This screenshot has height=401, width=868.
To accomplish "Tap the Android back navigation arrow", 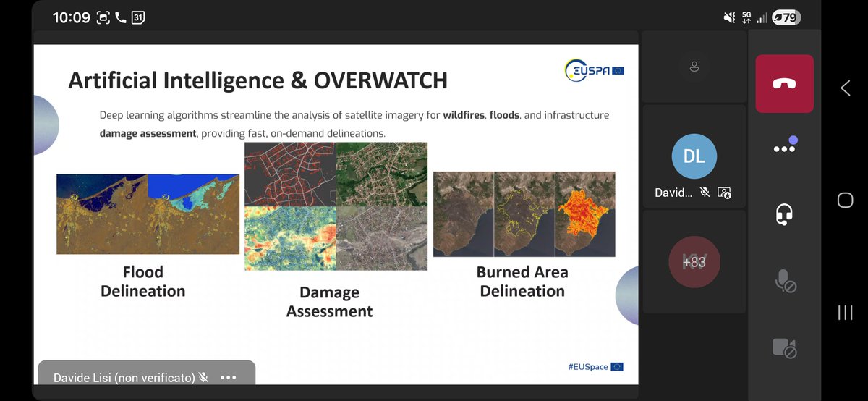I will [845, 88].
